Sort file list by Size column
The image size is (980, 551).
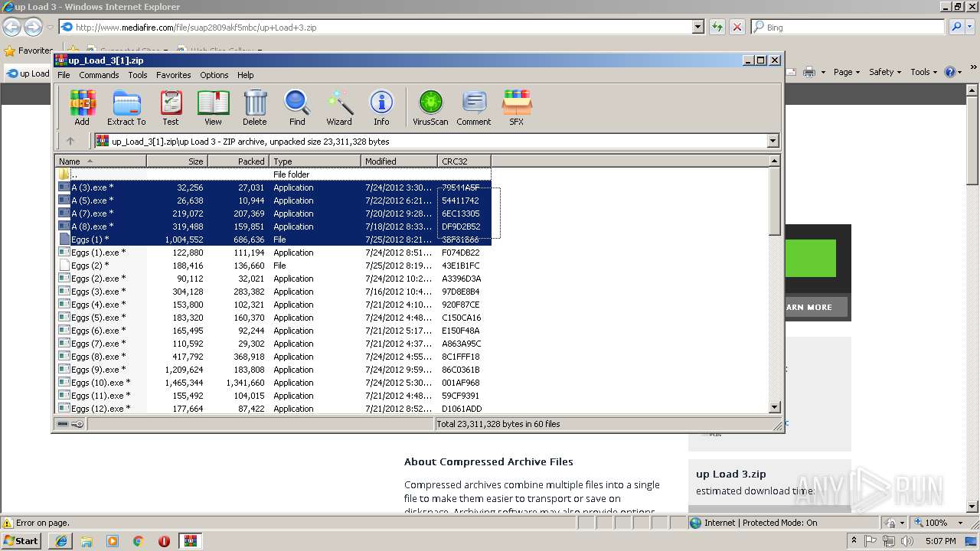tap(177, 161)
